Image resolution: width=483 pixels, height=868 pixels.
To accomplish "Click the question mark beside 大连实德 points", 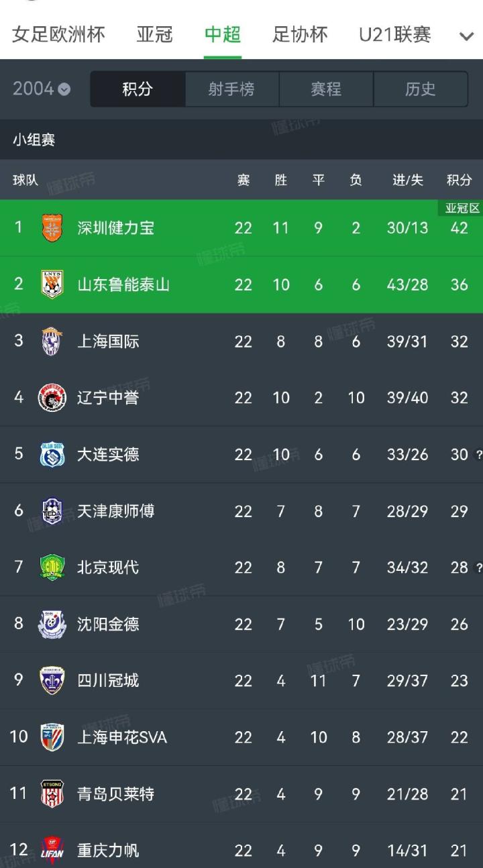I will (x=478, y=455).
